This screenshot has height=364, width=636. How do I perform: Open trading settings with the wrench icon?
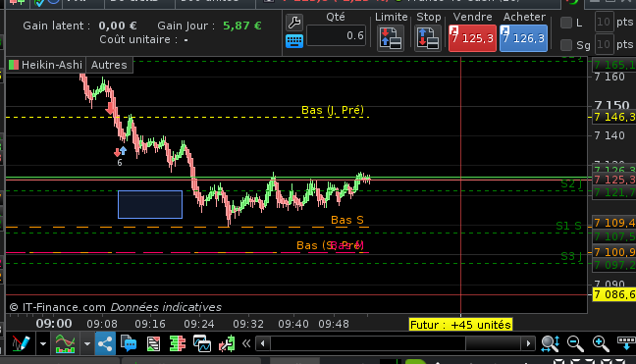coord(294,23)
